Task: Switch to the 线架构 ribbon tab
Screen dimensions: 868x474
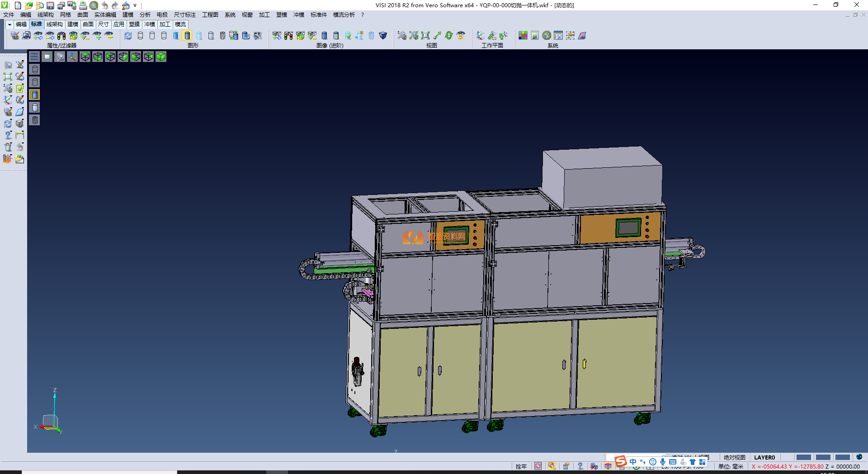Action: [54, 24]
